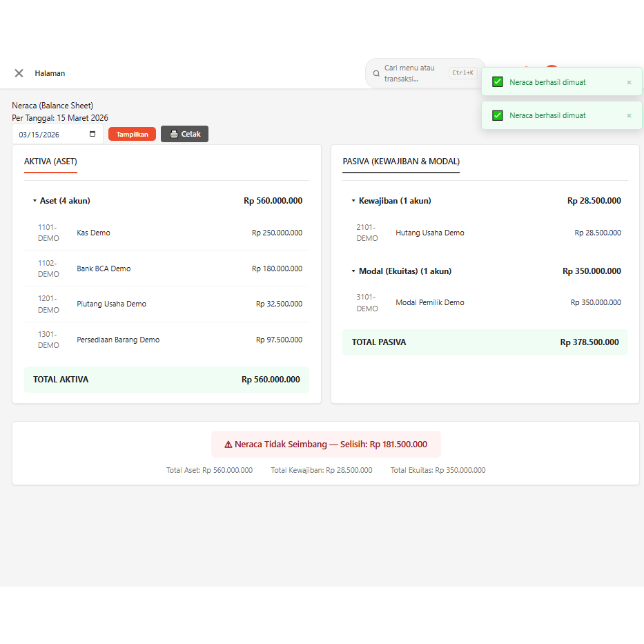Open the Bank BCA Demo account row
The width and height of the screenshot is (644, 644).
coord(166,269)
